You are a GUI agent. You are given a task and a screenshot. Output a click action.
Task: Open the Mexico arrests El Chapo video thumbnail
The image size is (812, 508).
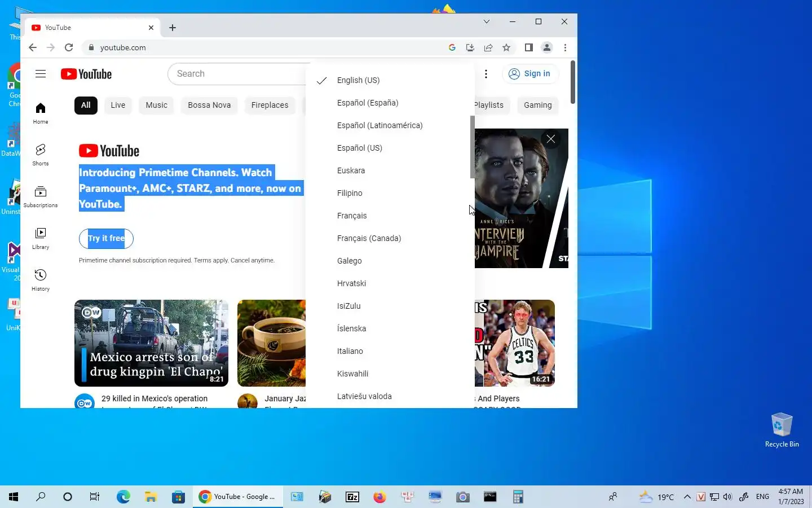coord(152,343)
